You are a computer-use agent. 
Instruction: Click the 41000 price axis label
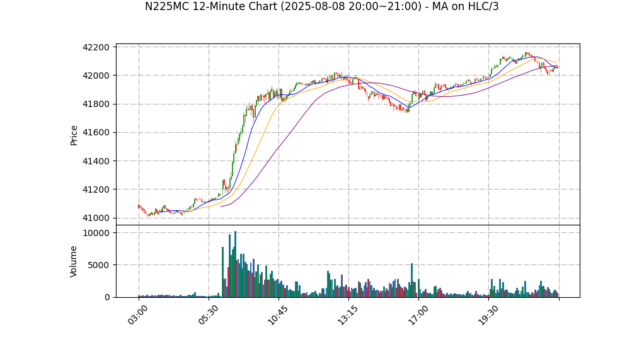point(96,218)
